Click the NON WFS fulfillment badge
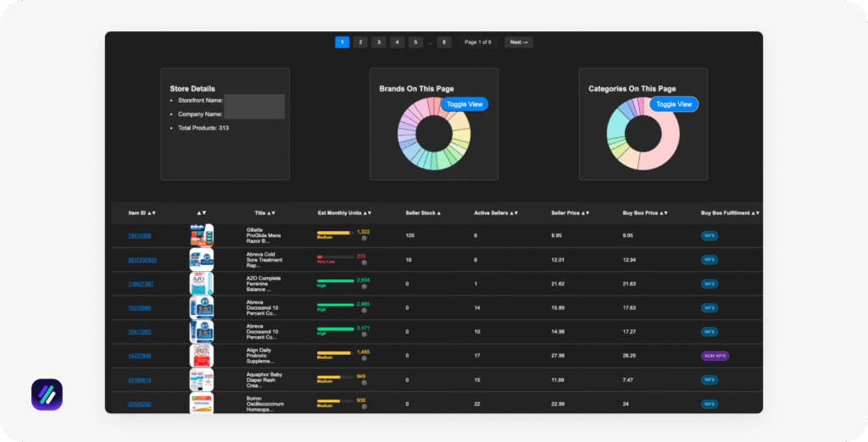Image resolution: width=868 pixels, height=442 pixels. (x=715, y=356)
